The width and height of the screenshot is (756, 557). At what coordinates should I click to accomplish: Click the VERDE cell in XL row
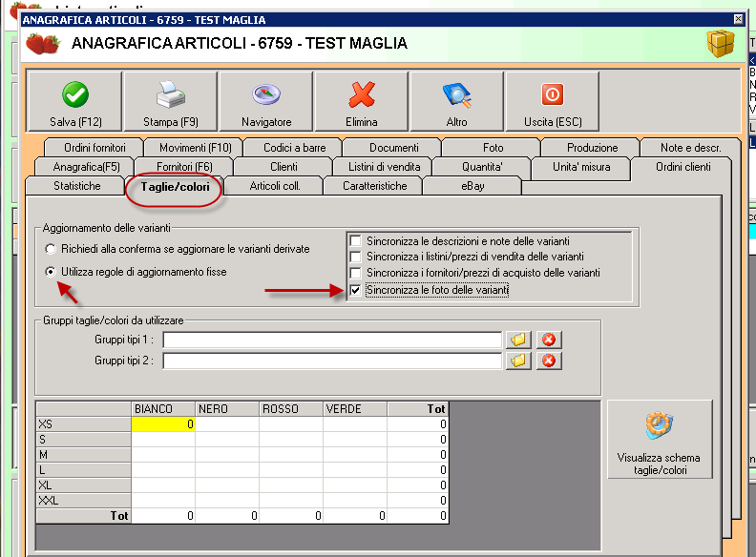click(355, 485)
